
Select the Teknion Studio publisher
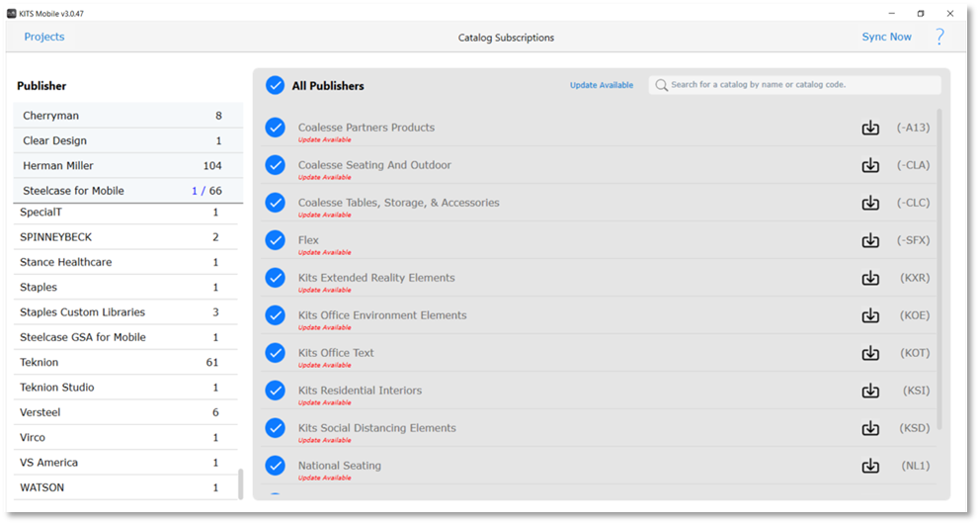point(125,388)
